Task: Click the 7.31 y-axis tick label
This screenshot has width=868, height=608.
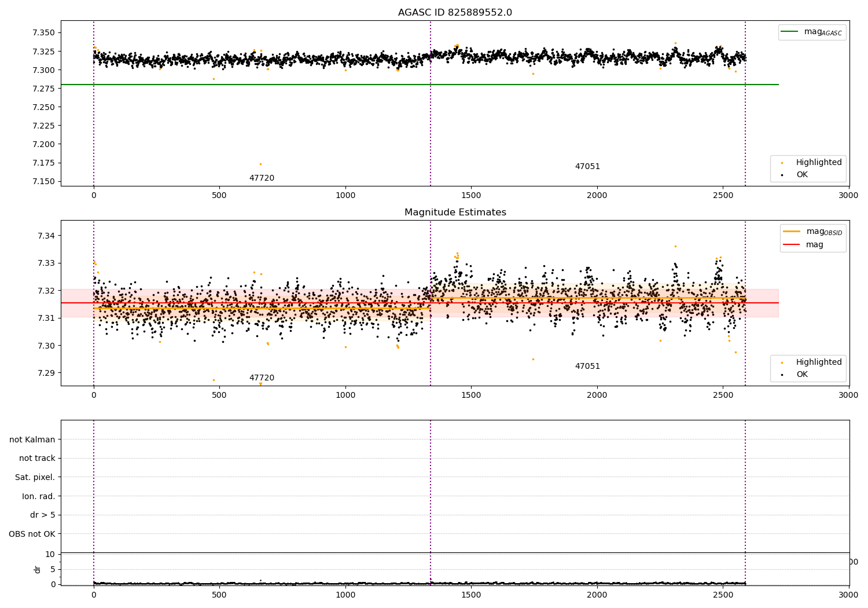Action: pyautogui.click(x=46, y=318)
